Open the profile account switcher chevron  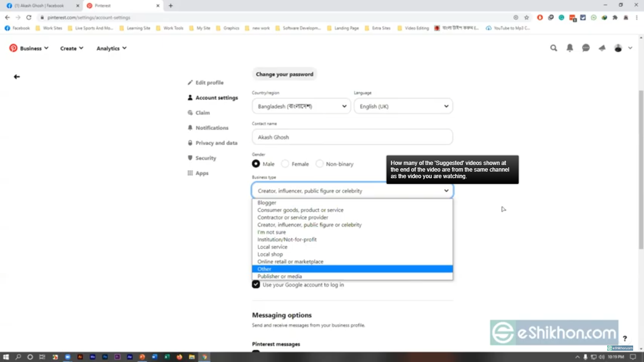point(630,48)
